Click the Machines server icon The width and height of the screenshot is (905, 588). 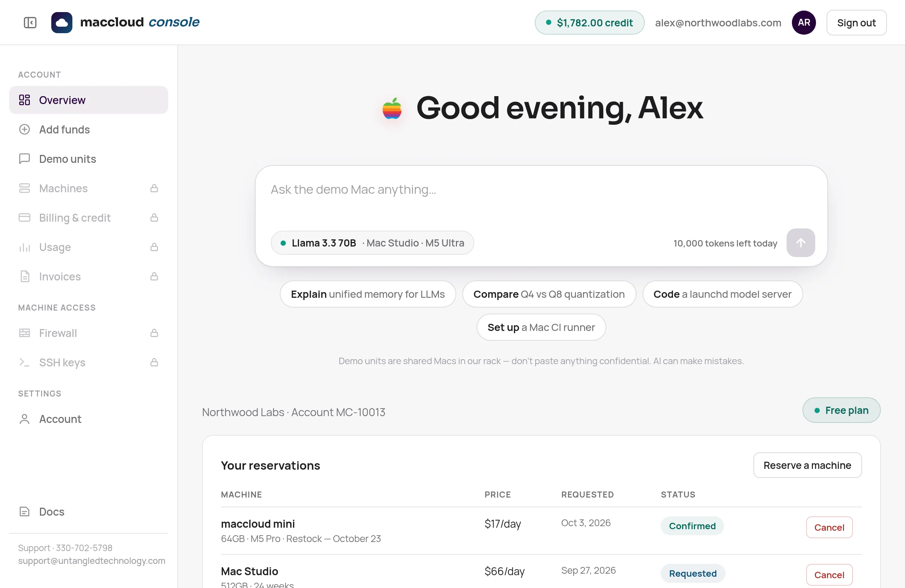pos(25,188)
